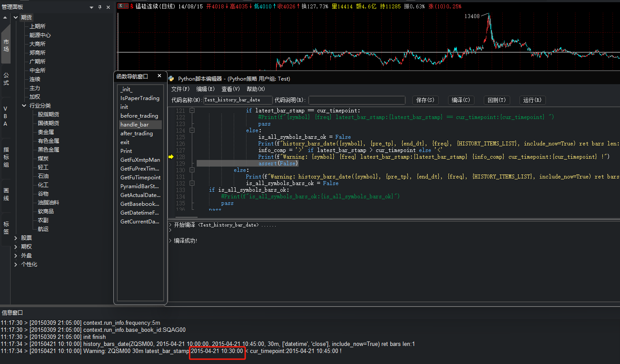
Task: Switch to the 指标组 side tab
Action: coord(6,157)
